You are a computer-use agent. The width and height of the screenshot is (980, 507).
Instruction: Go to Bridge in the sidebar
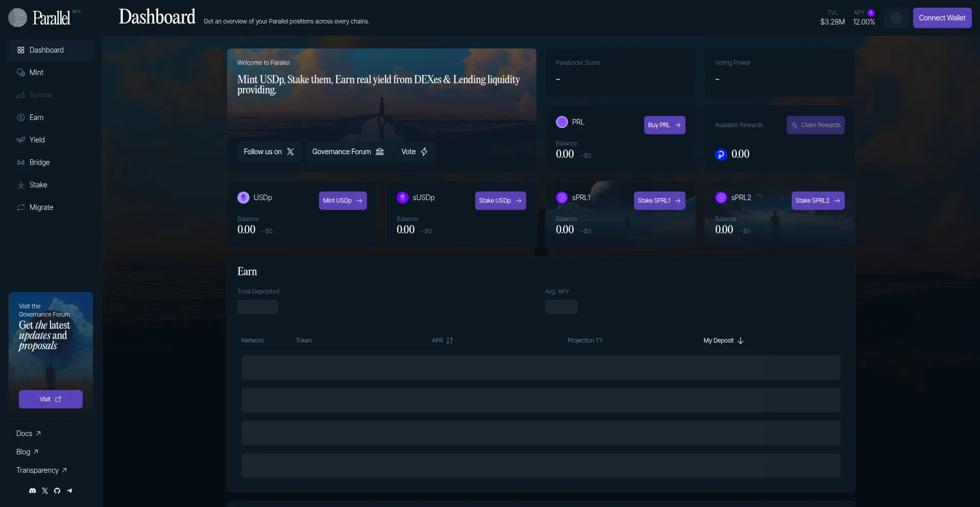[39, 162]
